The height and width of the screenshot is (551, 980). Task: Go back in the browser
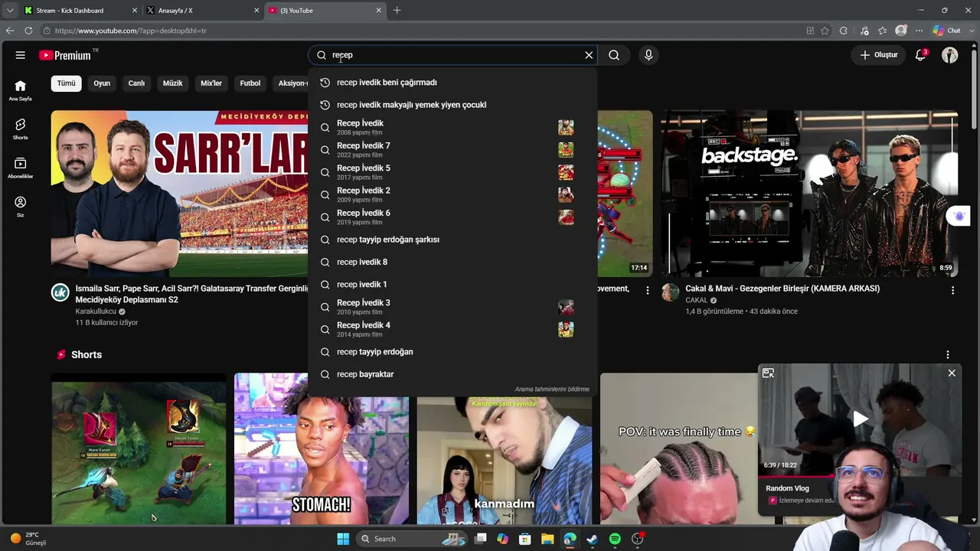[x=10, y=31]
